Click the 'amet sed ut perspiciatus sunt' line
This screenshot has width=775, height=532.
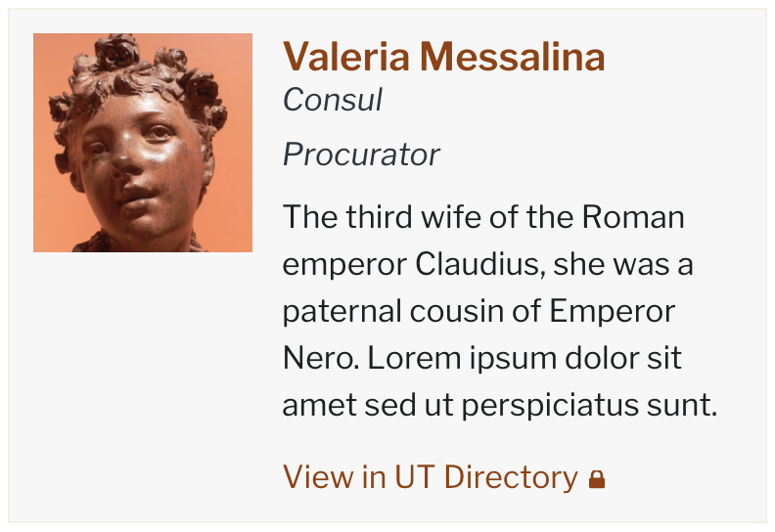pyautogui.click(x=500, y=405)
